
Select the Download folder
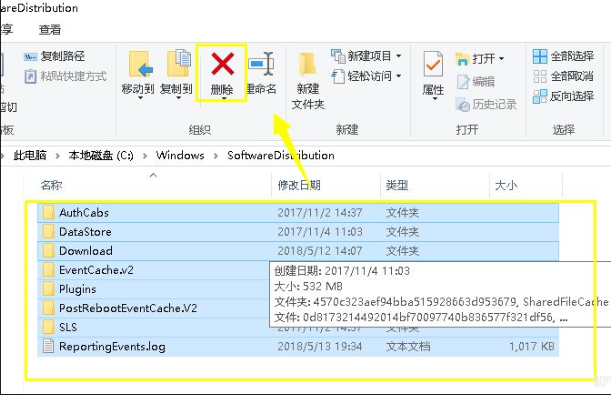[x=298, y=251]
